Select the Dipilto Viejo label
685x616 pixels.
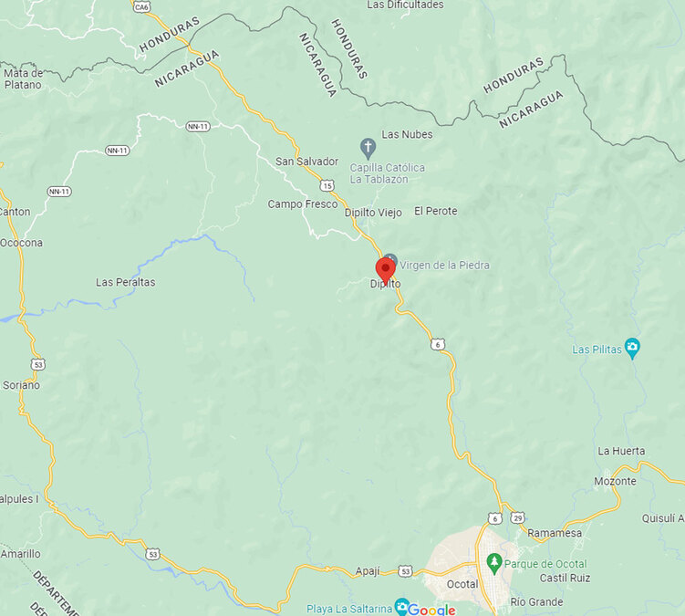pyautogui.click(x=373, y=213)
